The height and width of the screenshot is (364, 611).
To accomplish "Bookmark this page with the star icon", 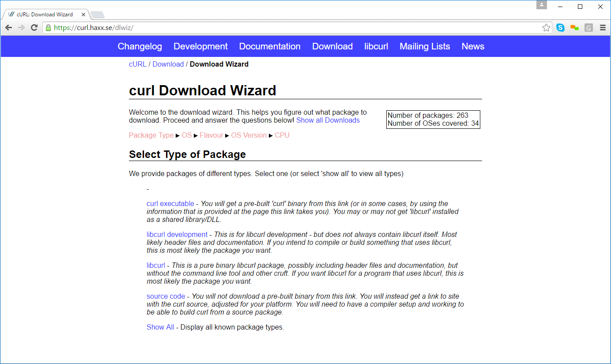I will coord(546,27).
